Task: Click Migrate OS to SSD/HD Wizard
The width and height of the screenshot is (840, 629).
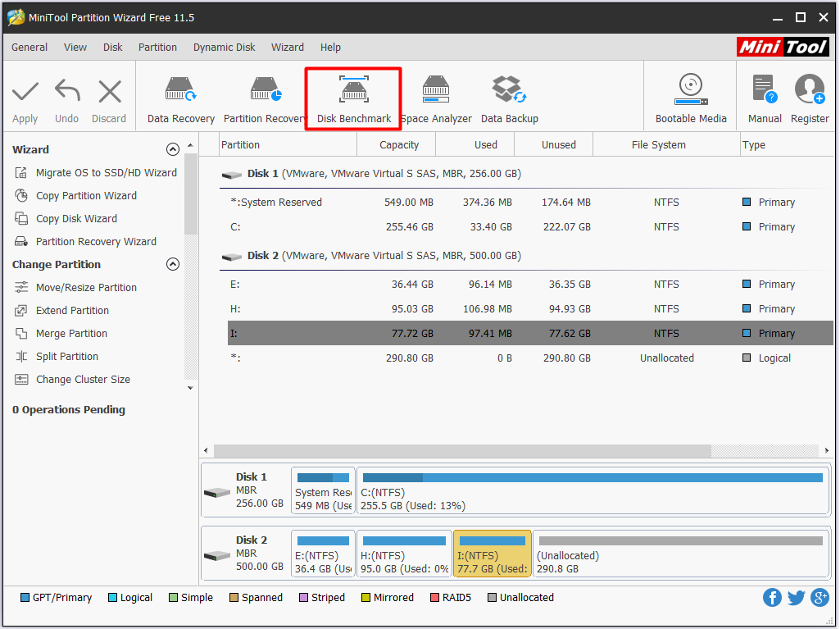Action: pyautogui.click(x=106, y=172)
